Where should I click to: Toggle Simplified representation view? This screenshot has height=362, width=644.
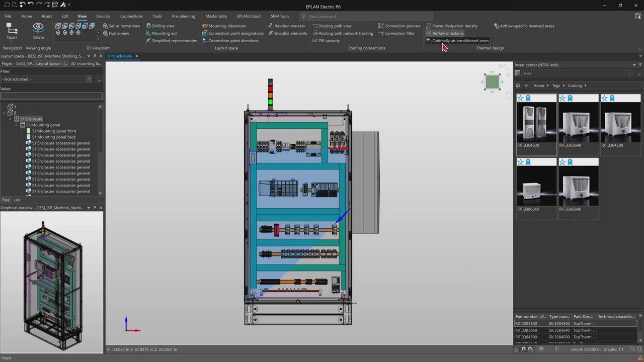(174, 41)
